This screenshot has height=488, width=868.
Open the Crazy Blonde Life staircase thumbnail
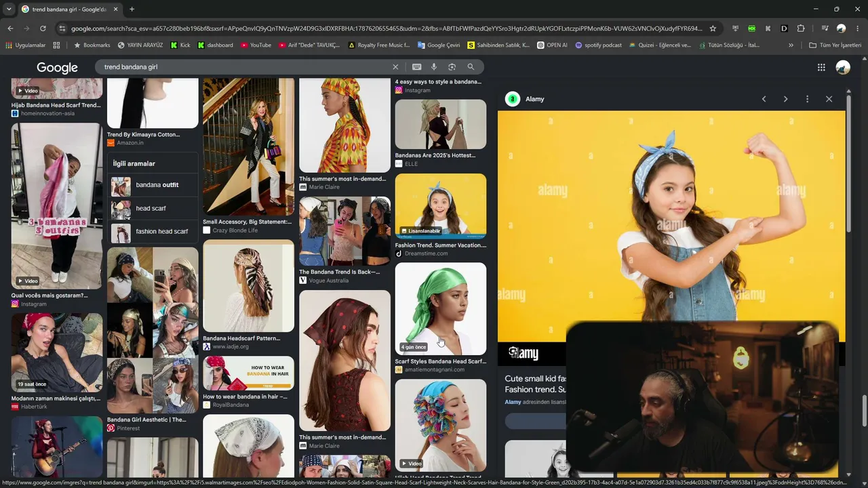click(248, 146)
